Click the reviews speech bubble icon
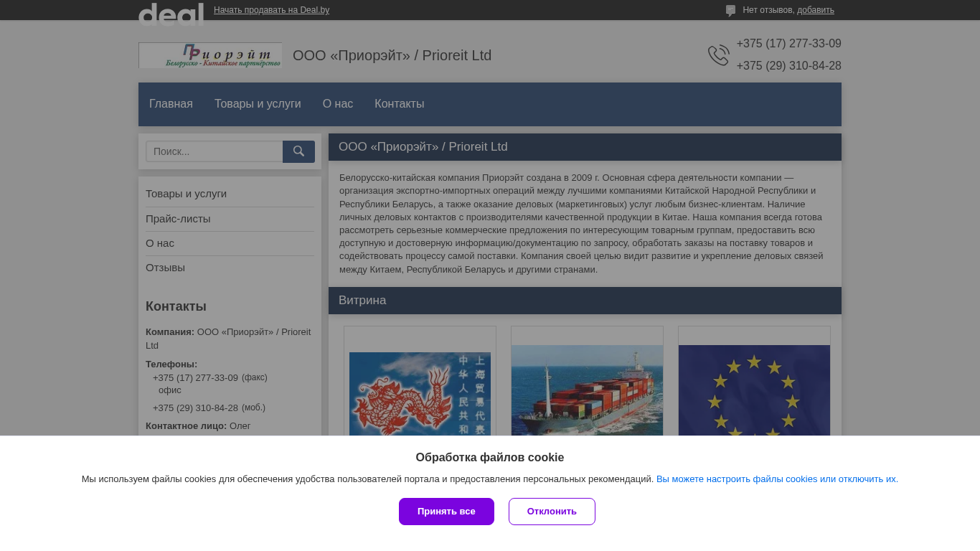This screenshot has height=551, width=980. 730,11
